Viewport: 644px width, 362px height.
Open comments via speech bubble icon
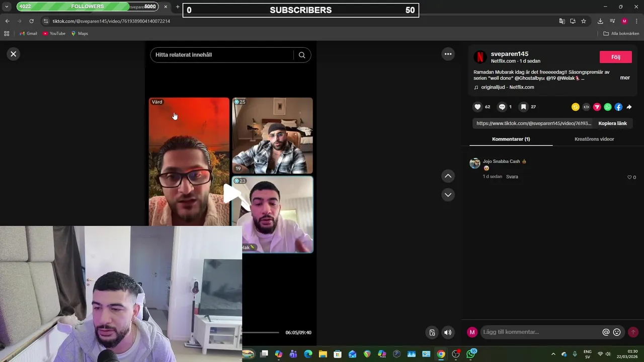click(502, 107)
